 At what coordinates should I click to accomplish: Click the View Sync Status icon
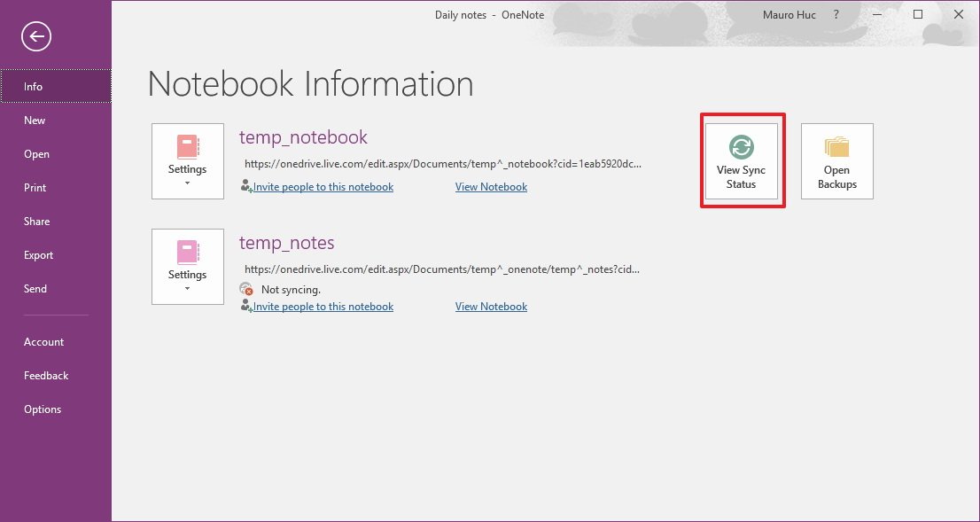click(741, 147)
